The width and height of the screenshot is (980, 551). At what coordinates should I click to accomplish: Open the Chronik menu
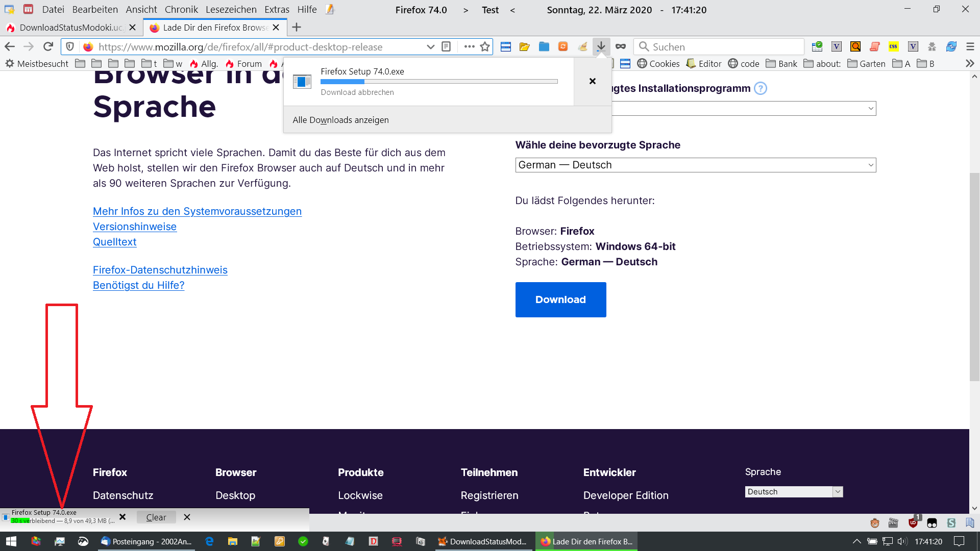tap(181, 9)
